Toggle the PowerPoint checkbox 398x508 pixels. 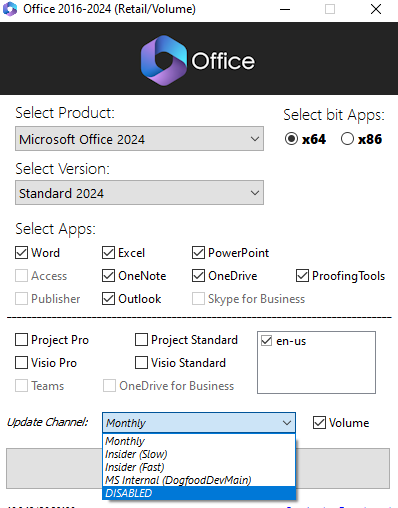click(198, 253)
